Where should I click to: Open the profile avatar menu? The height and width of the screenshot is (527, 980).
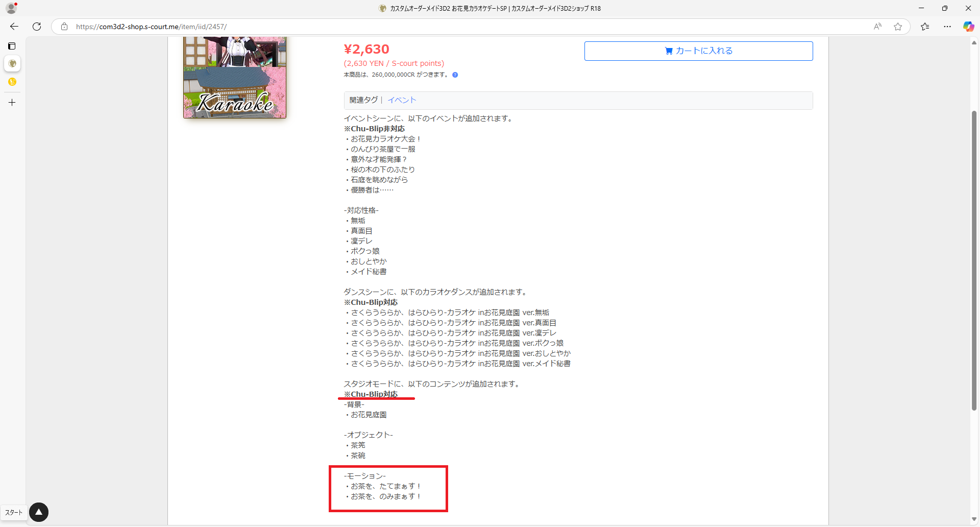(11, 8)
